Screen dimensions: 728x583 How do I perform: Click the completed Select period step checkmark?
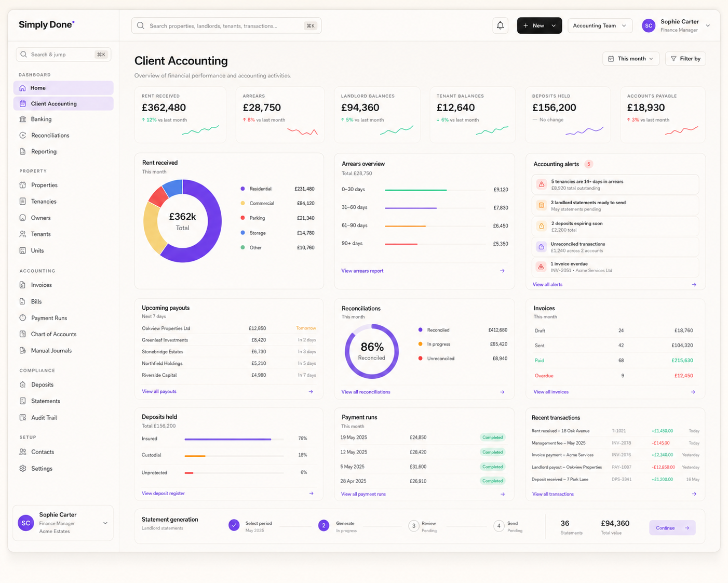[x=234, y=525]
